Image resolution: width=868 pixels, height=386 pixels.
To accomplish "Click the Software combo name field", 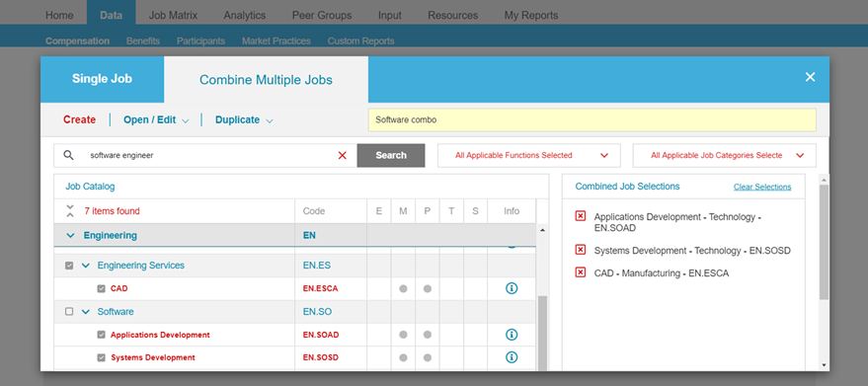I will pos(592,119).
